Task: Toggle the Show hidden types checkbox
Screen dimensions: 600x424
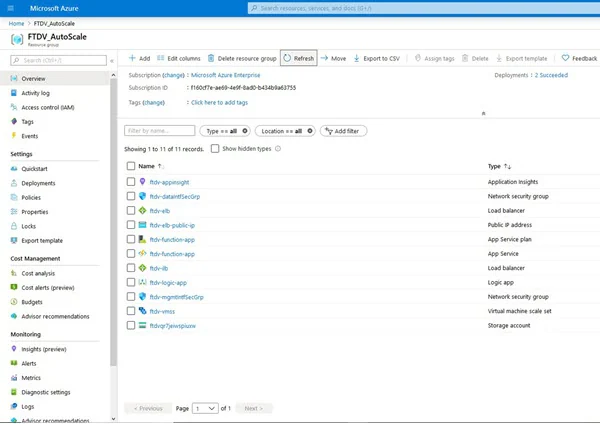Action: click(x=215, y=148)
